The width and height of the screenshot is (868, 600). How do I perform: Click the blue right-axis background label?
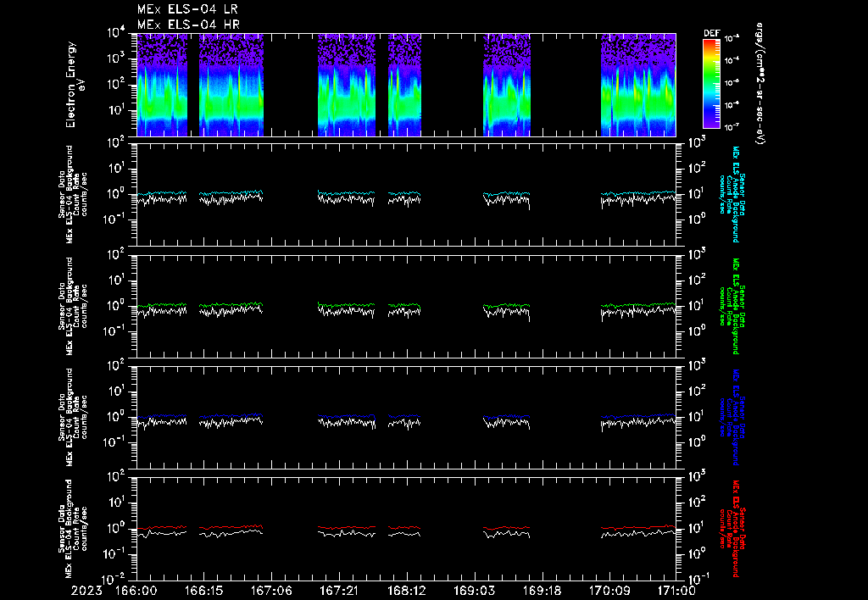[x=732, y=417]
